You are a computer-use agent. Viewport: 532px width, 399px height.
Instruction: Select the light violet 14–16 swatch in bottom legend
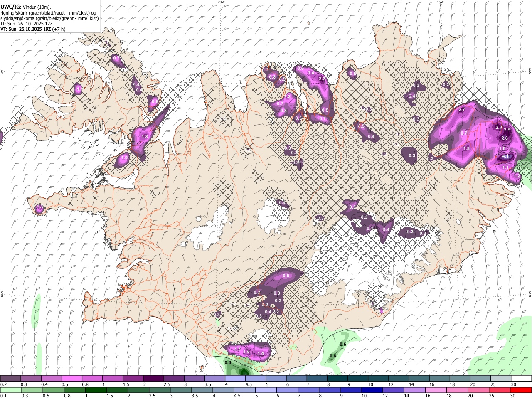(414, 390)
